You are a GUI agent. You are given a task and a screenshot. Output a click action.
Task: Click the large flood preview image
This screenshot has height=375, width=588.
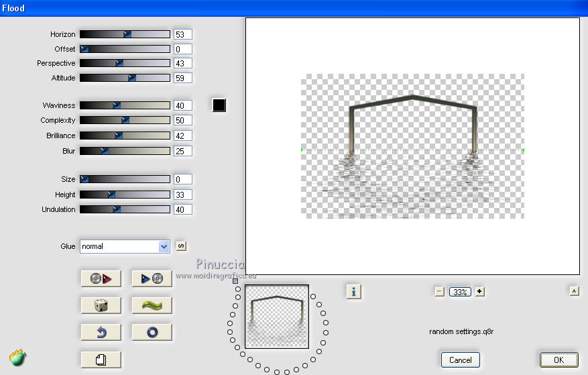[x=412, y=146]
